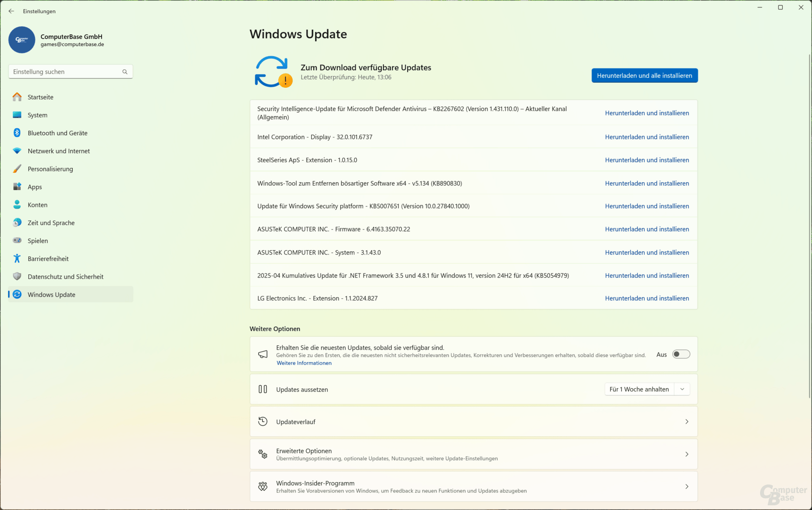Click the System monitor icon
812x510 pixels.
tap(17, 115)
